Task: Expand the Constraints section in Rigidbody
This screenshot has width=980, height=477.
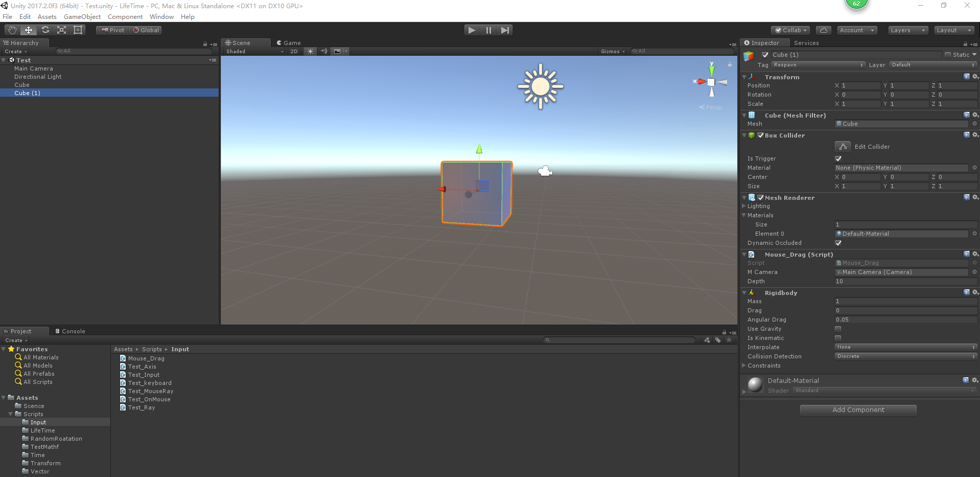Action: (763, 366)
